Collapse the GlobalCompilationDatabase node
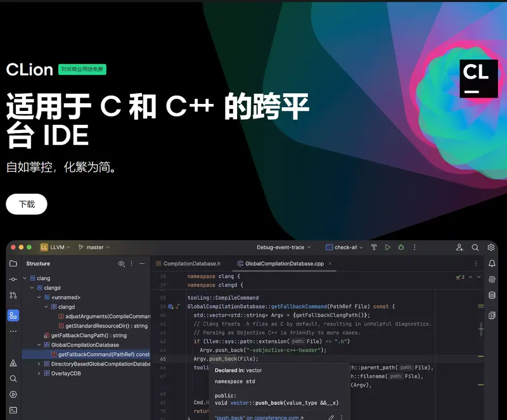The width and height of the screenshot is (507, 420). (39, 345)
